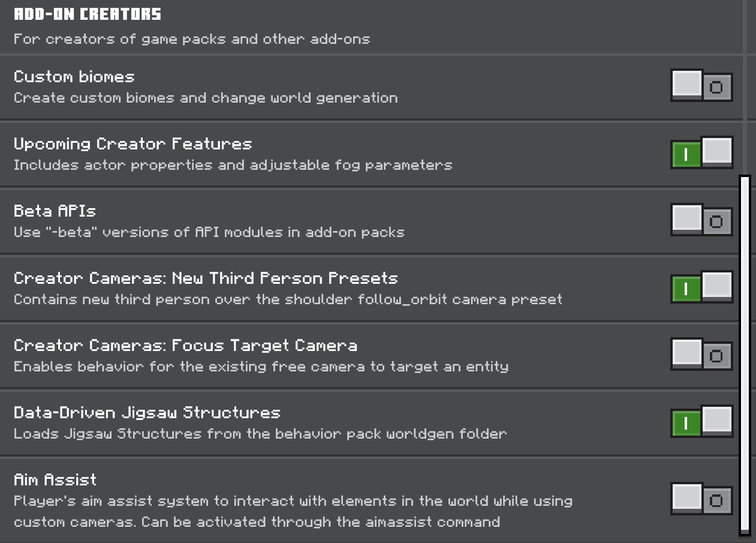Toggle on the Aim Assist switch
This screenshot has height=543, width=756.
tap(701, 499)
